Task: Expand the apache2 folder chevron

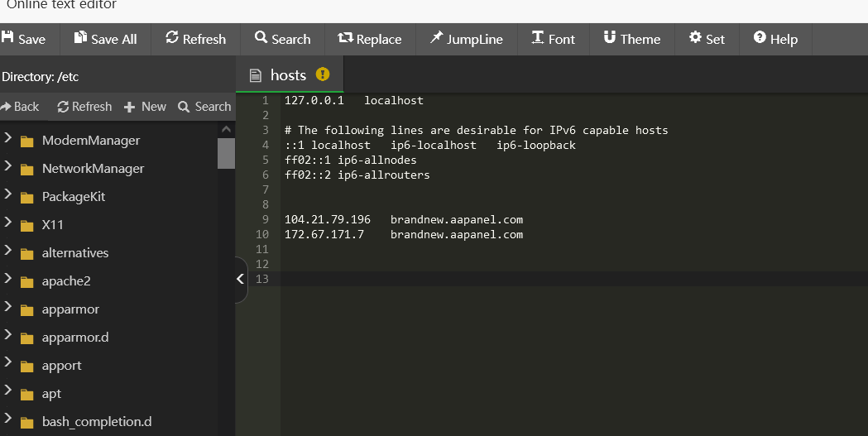Action: (7, 279)
